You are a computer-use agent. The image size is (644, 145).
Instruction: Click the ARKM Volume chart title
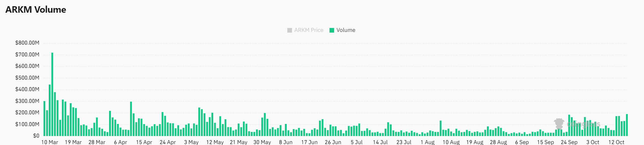coord(36,10)
